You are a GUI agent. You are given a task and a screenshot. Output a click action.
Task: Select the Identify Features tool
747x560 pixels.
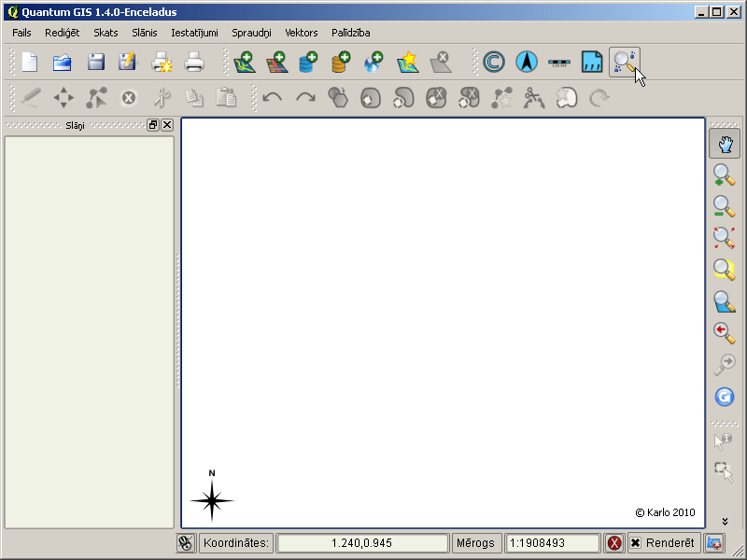click(723, 441)
